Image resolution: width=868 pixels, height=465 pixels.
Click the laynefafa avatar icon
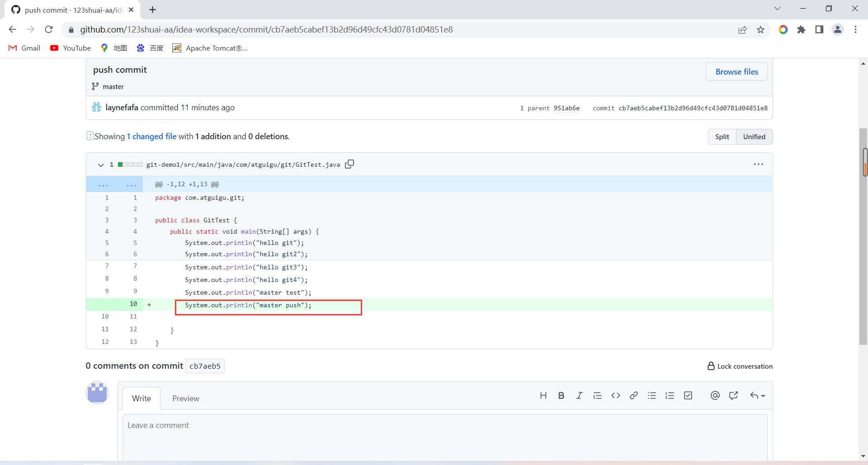pyautogui.click(x=96, y=107)
